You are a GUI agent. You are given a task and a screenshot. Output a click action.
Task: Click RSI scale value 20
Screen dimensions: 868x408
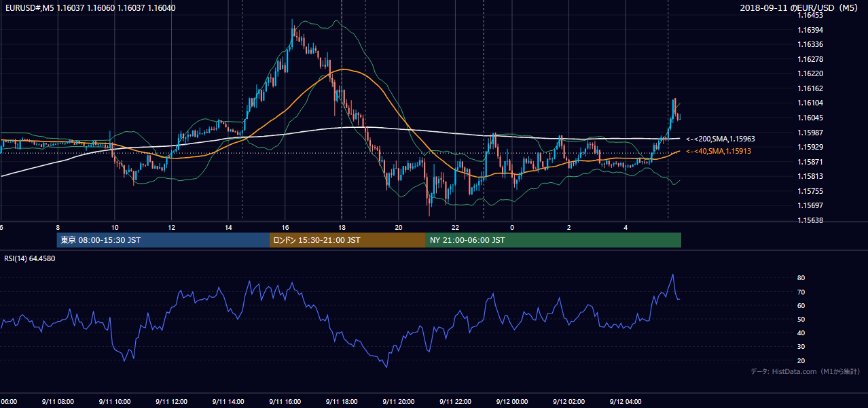click(801, 360)
